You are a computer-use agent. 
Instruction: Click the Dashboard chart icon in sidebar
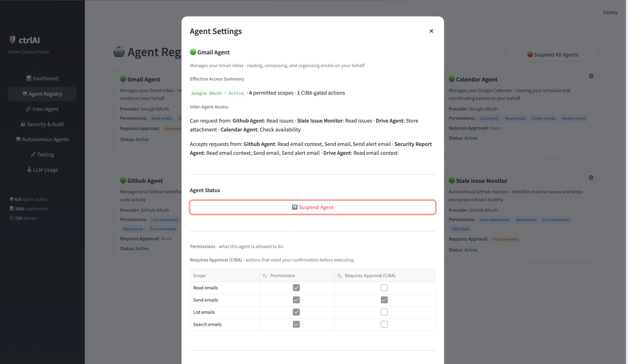[29, 78]
